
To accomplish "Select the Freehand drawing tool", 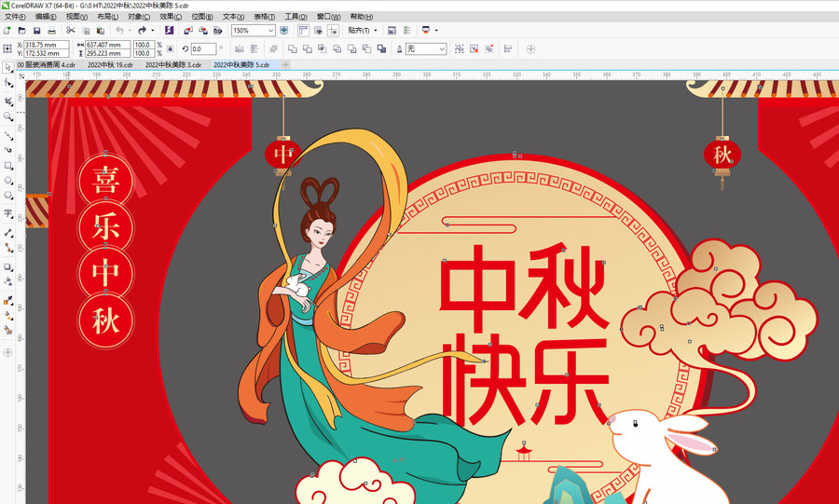I will pyautogui.click(x=7, y=135).
